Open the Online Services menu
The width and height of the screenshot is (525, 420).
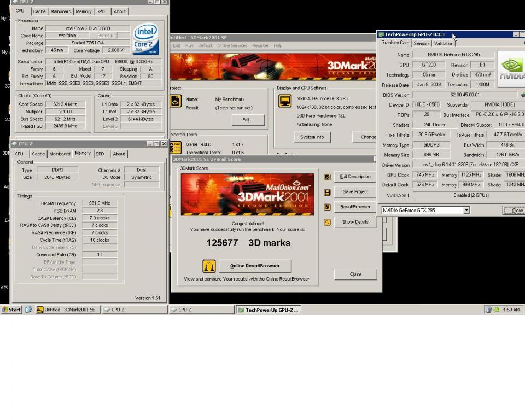[x=232, y=45]
